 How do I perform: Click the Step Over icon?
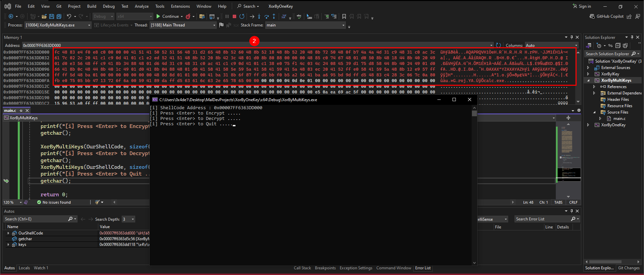point(267,16)
